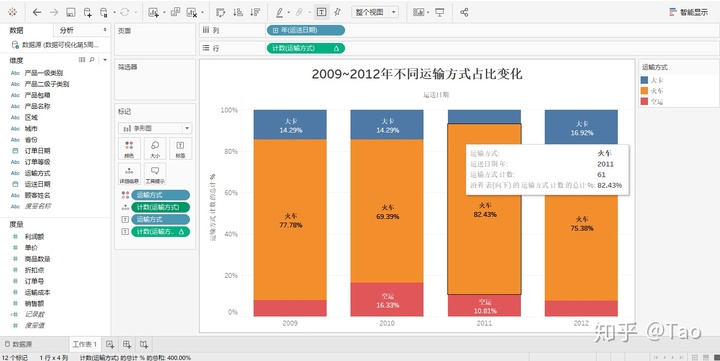Click the 标签 label marks button
The image size is (720, 361).
pyautogui.click(x=180, y=149)
